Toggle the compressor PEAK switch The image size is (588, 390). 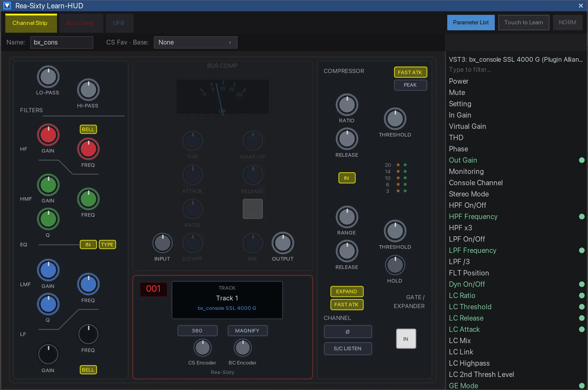click(410, 85)
